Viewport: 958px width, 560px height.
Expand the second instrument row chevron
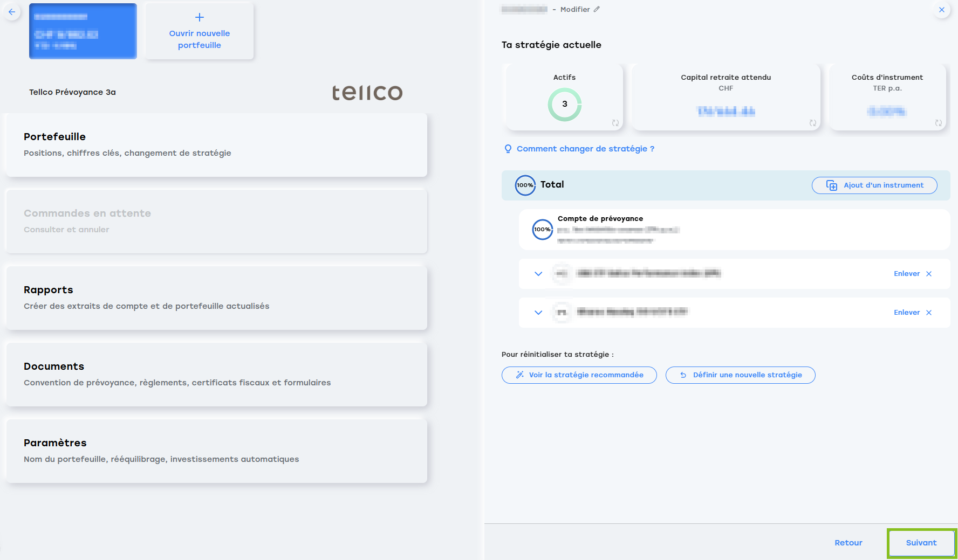click(538, 313)
